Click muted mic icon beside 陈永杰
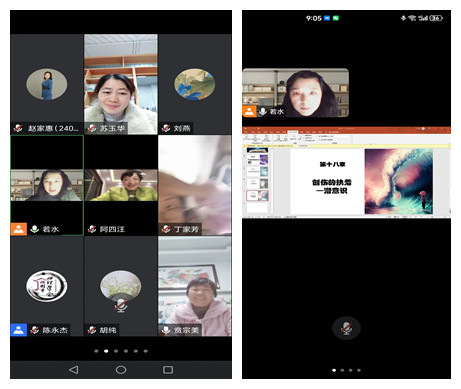 click(34, 330)
